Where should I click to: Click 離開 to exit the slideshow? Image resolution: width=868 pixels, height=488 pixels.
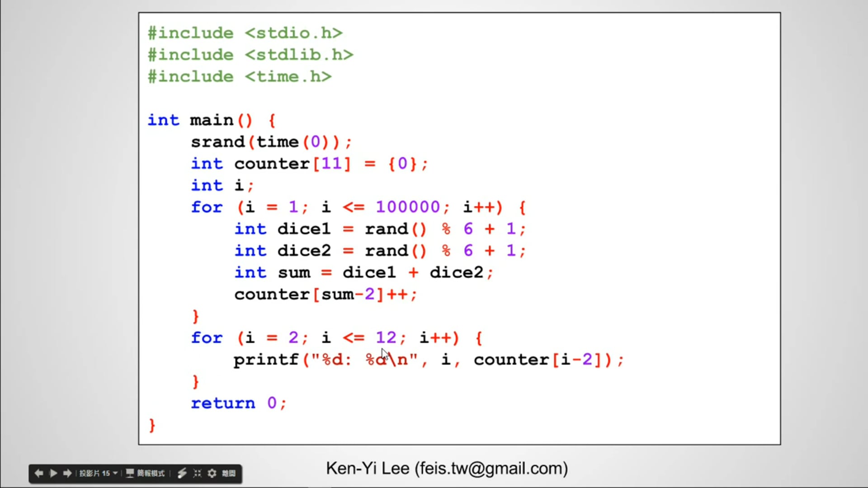click(229, 473)
